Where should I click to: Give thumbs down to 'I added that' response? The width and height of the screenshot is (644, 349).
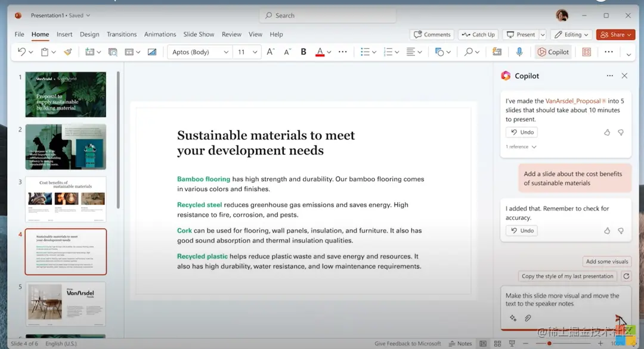pyautogui.click(x=621, y=230)
